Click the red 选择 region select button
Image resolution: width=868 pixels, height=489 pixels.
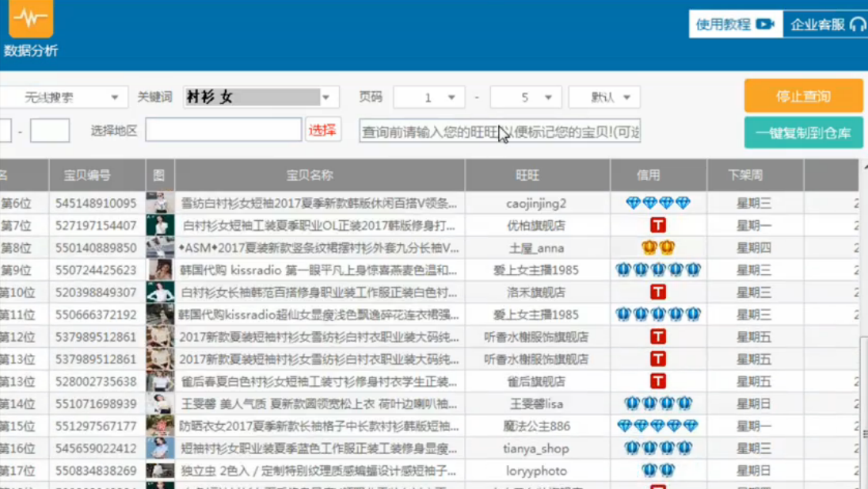322,130
